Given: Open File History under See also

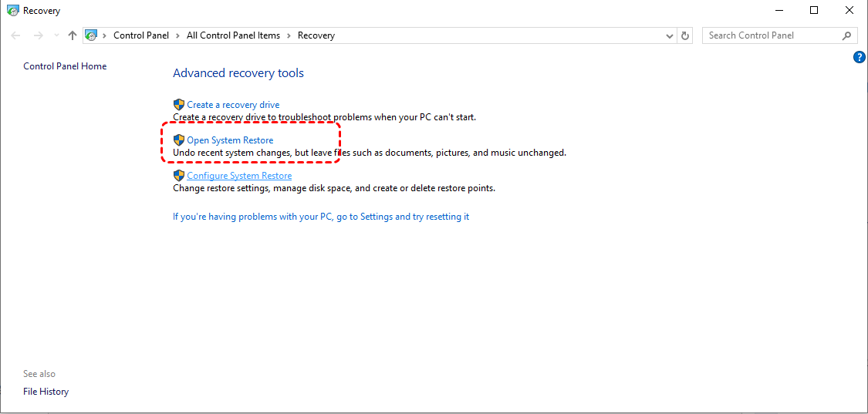Looking at the screenshot, I should pyautogui.click(x=46, y=392).
